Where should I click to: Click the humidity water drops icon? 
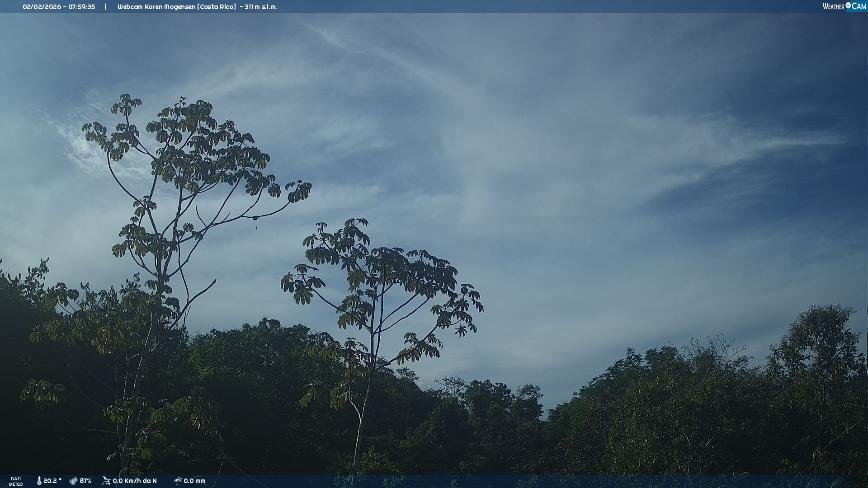(x=73, y=481)
